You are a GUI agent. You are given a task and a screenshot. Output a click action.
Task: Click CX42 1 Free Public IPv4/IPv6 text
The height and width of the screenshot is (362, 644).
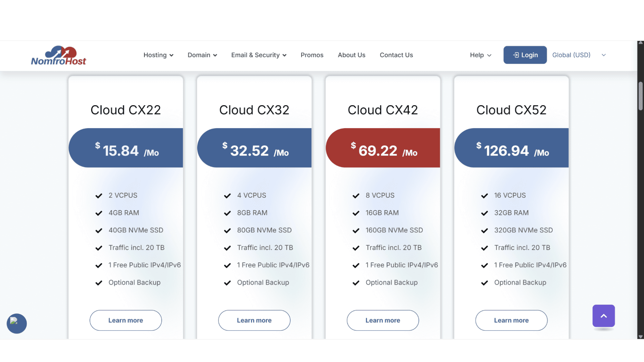[402, 265]
